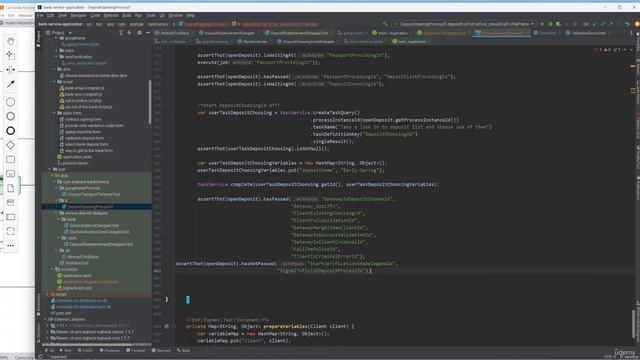Create an intermediate event from Camunda palette
The width and height of the screenshot is (640, 360).
click(x=11, y=116)
